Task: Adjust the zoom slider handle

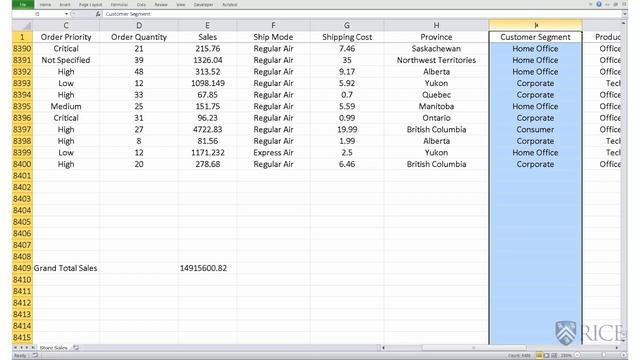Action: click(603, 356)
